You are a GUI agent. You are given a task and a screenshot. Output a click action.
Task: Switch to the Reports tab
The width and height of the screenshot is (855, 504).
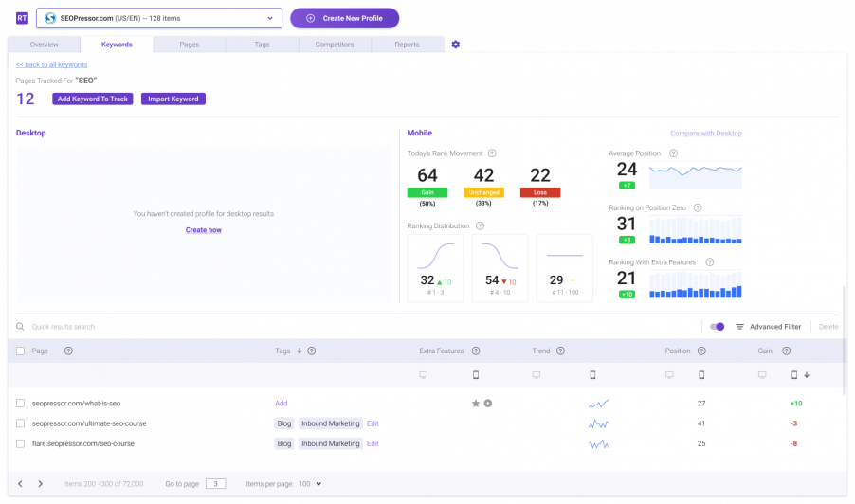point(408,45)
